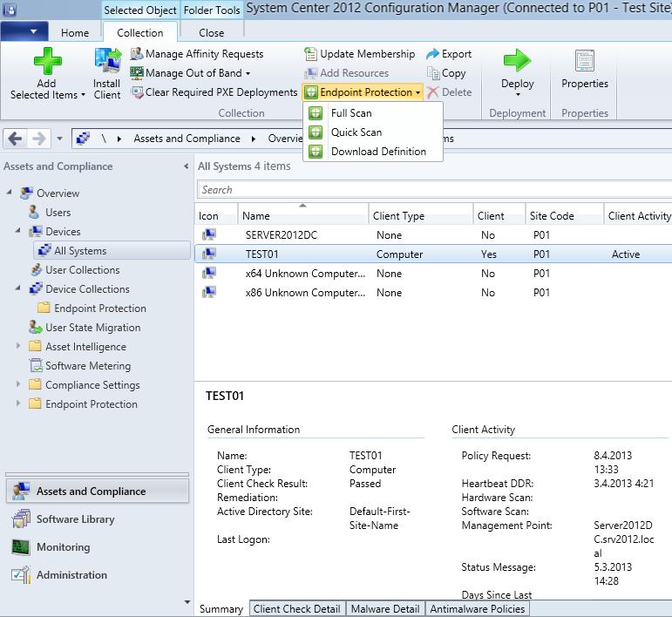
Task: Select the All Systems tree item
Action: 112,251
